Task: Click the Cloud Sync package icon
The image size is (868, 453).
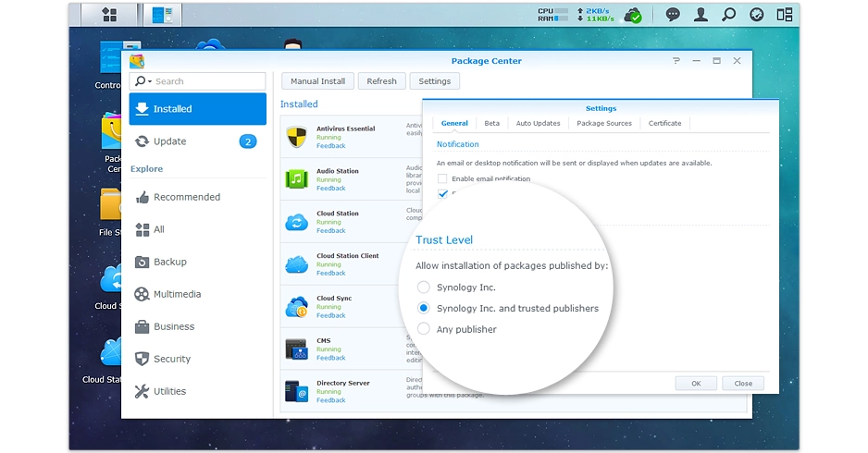Action: (297, 306)
